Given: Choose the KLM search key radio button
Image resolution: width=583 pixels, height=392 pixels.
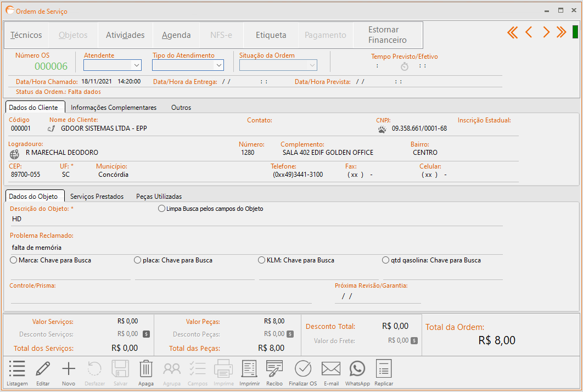Looking at the screenshot, I should tap(262, 260).
